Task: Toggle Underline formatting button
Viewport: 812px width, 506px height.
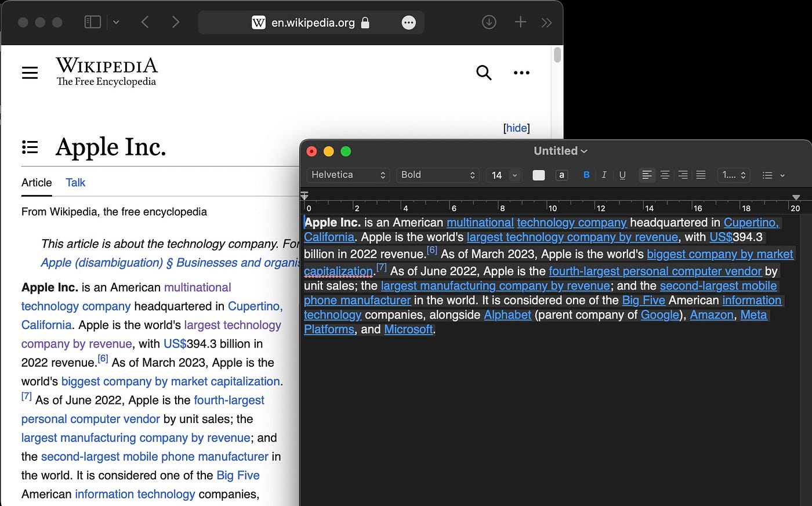Action: 622,175
